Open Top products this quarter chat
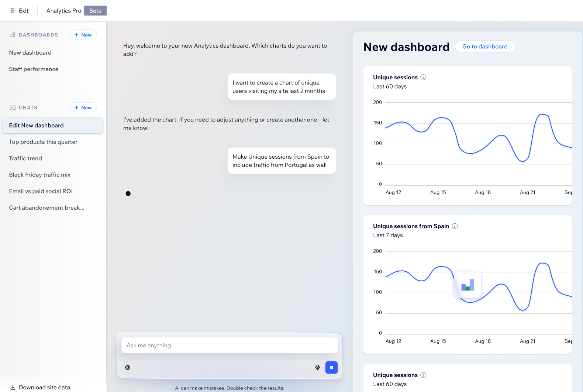Viewport: 583px width, 392px height. 43,142
